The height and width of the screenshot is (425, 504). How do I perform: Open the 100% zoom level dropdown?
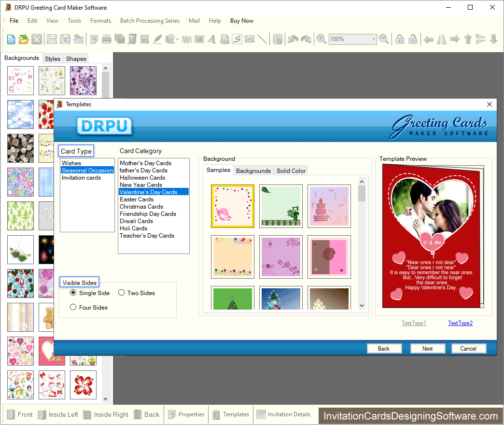(x=374, y=39)
